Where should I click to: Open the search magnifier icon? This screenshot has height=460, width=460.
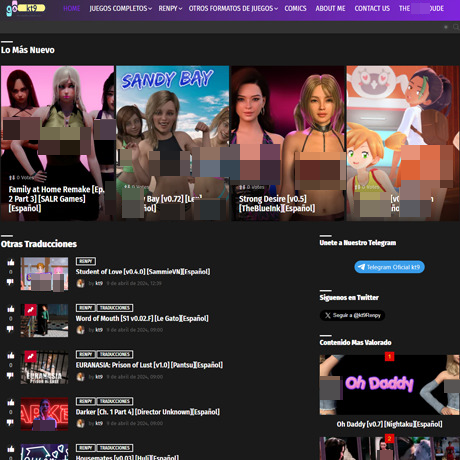tap(456, 27)
